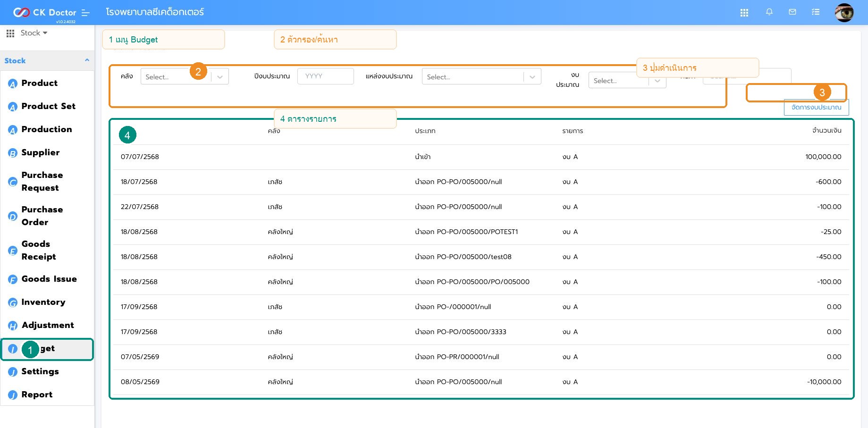Click the Goods Issue sidebar icon

point(13,279)
